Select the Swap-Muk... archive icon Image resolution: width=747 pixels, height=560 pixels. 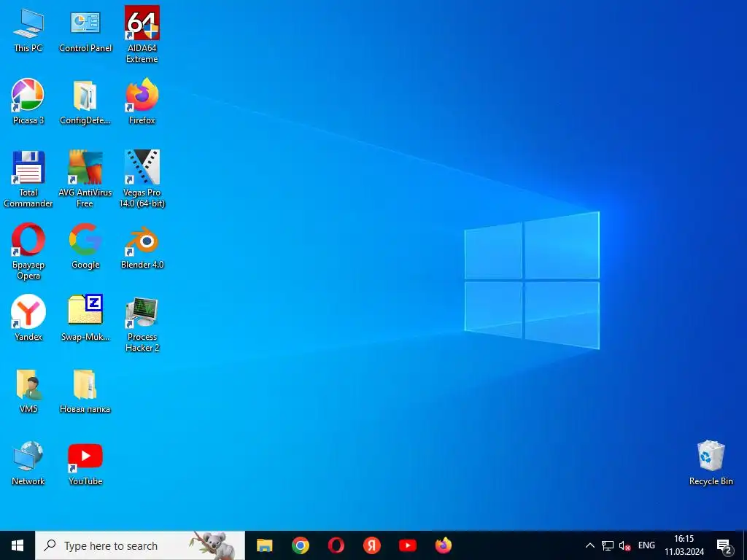(x=85, y=318)
